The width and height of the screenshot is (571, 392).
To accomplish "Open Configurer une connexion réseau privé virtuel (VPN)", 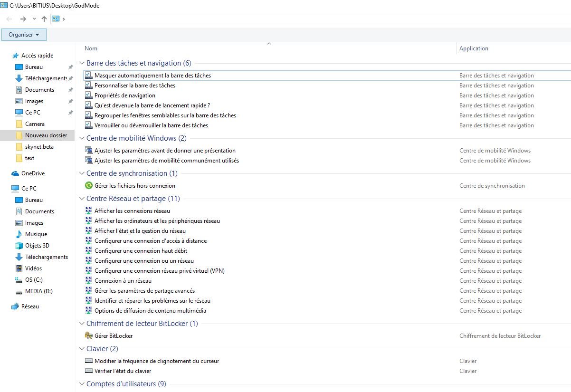I will (x=159, y=271).
